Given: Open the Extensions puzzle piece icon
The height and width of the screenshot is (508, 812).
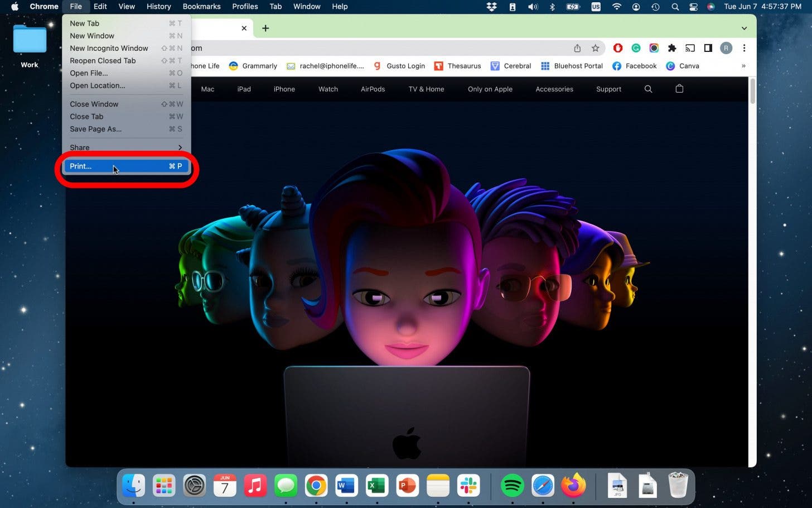Looking at the screenshot, I should click(x=672, y=48).
